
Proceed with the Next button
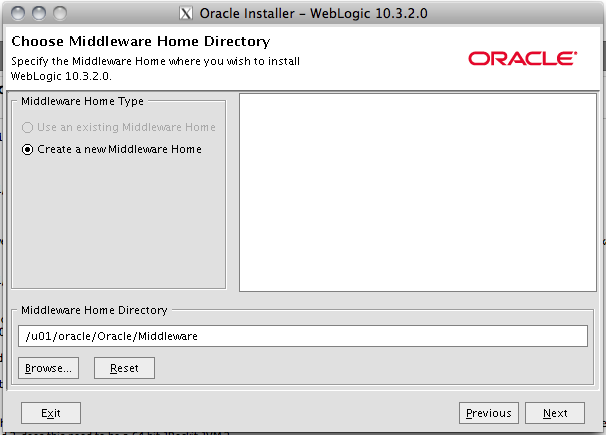click(555, 413)
